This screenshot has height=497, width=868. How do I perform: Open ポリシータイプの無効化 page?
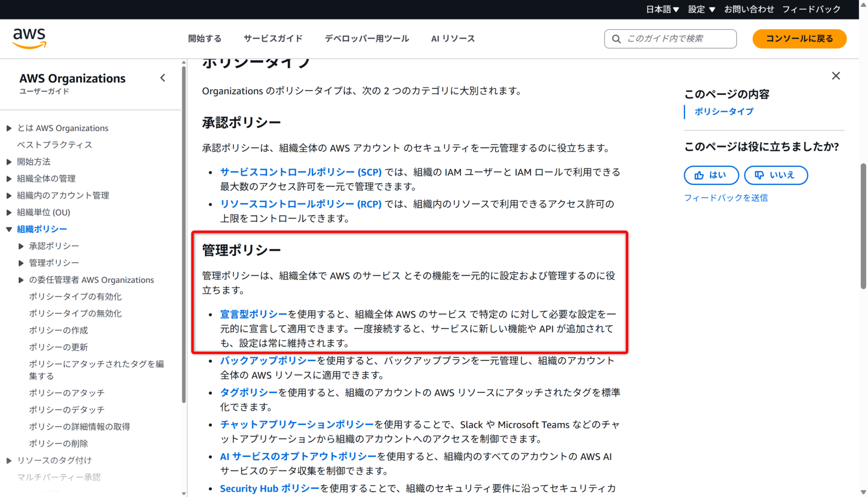coord(75,313)
